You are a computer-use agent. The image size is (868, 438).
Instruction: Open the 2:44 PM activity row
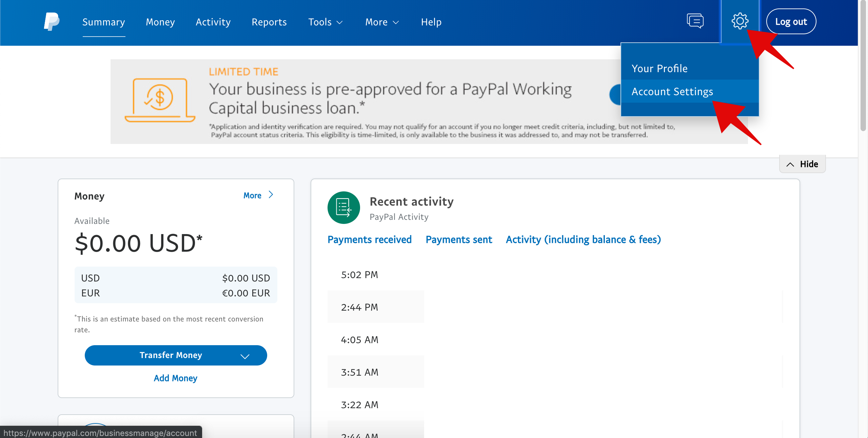tap(555, 307)
